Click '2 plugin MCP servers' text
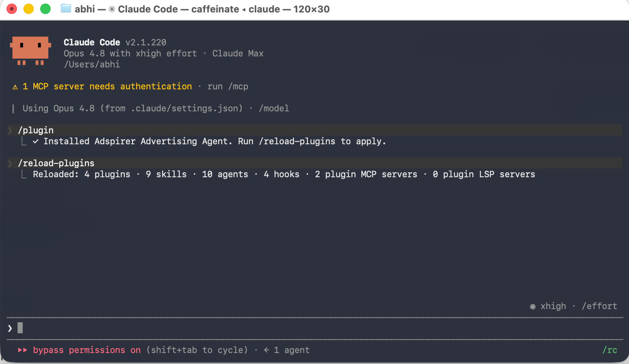The width and height of the screenshot is (629, 364). click(x=366, y=174)
